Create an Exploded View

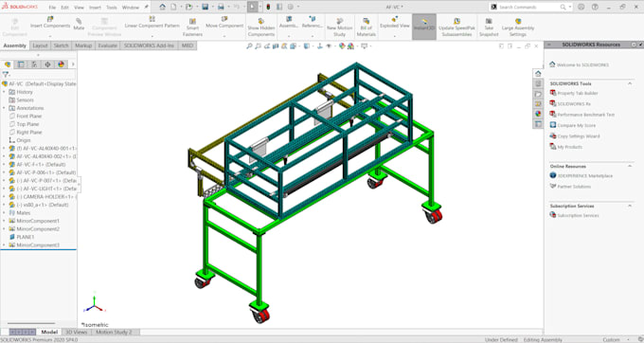[x=394, y=23]
